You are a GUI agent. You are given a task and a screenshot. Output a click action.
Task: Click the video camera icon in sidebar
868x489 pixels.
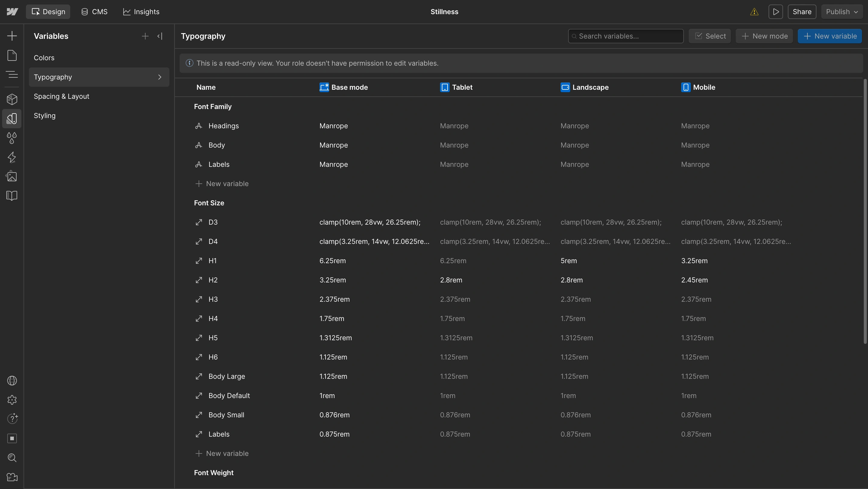12,477
